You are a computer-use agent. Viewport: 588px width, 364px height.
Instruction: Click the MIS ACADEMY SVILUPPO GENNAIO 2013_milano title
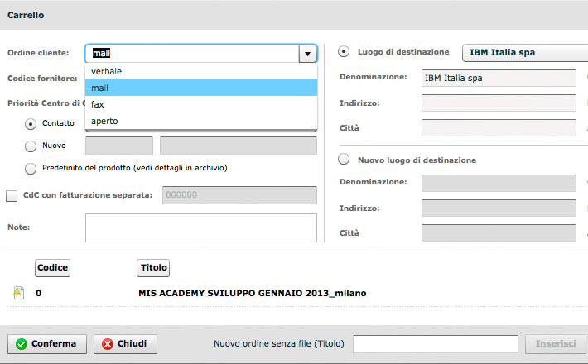[x=253, y=293]
